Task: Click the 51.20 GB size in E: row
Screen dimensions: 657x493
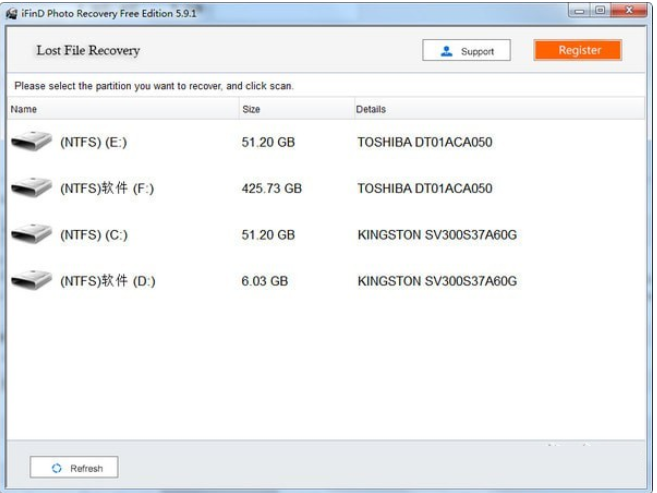Action: 268,142
